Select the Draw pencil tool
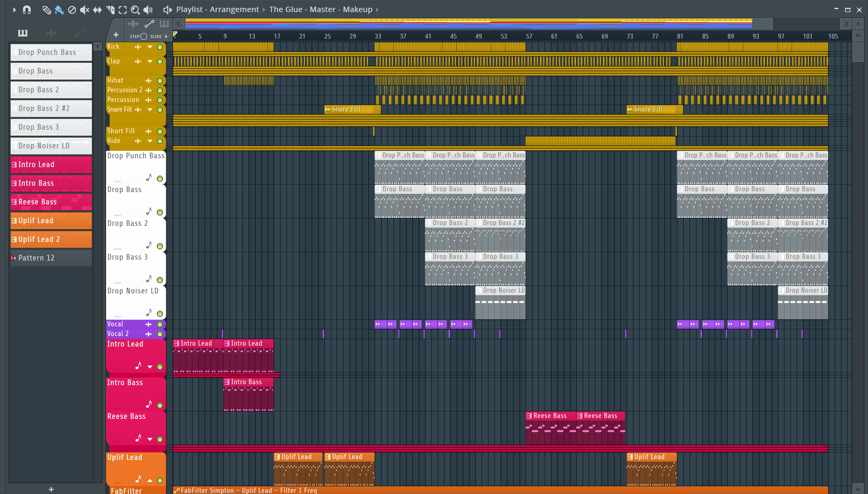 tap(46, 10)
